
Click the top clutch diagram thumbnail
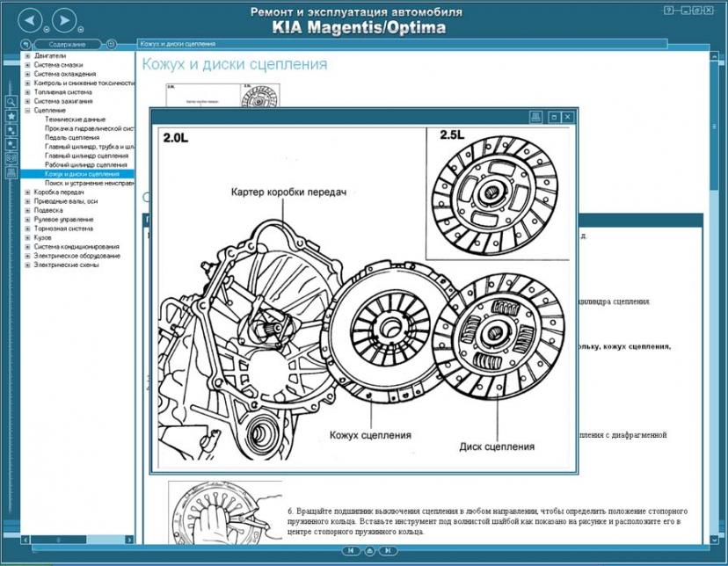point(223,95)
